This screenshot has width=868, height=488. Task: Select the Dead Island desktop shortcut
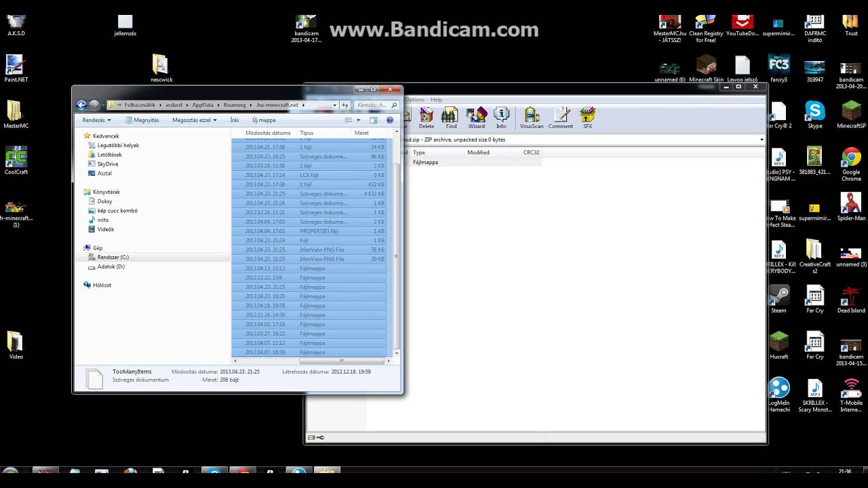[851, 299]
